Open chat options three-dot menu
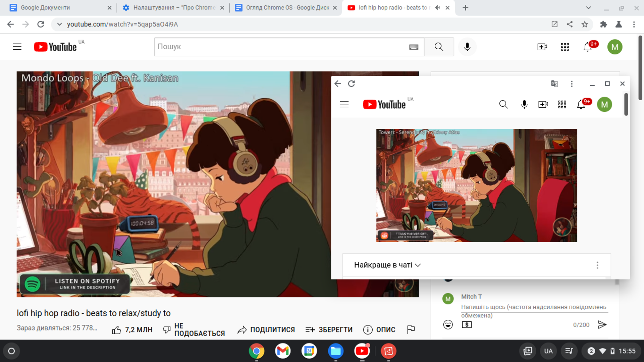The image size is (644, 362). pos(597,265)
